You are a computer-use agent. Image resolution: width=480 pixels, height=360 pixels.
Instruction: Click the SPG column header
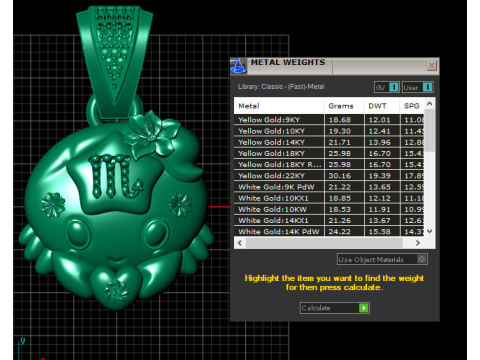pyautogui.click(x=412, y=106)
